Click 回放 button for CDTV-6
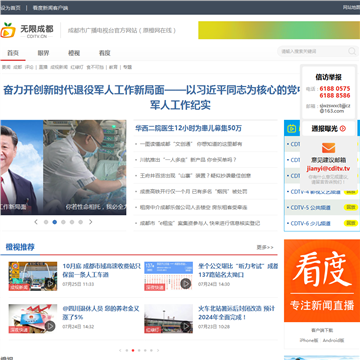Screen dimensions: 360x360 [x=351, y=223]
